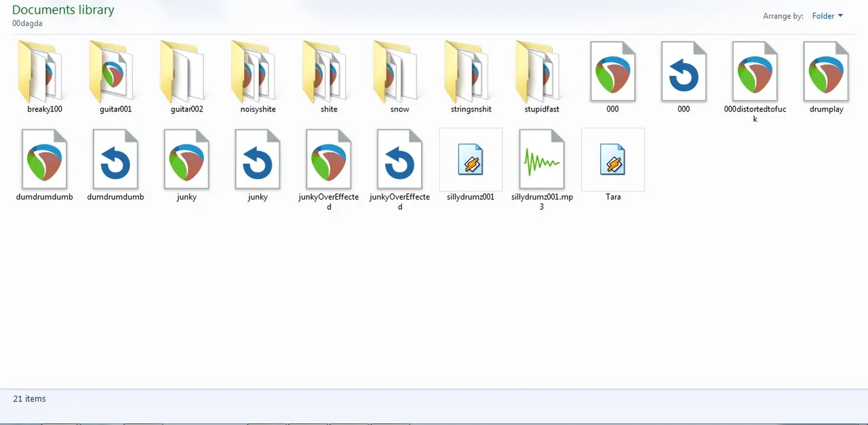Click the 21 items status text

29,399
